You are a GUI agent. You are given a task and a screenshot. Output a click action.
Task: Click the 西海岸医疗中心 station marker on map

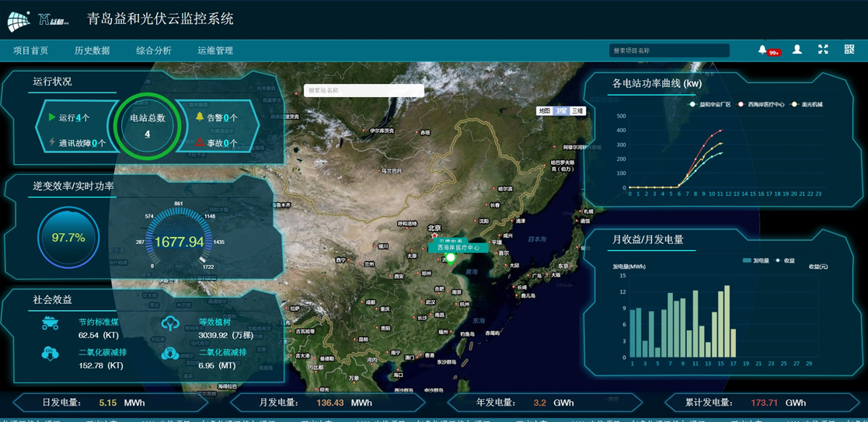coord(450,258)
